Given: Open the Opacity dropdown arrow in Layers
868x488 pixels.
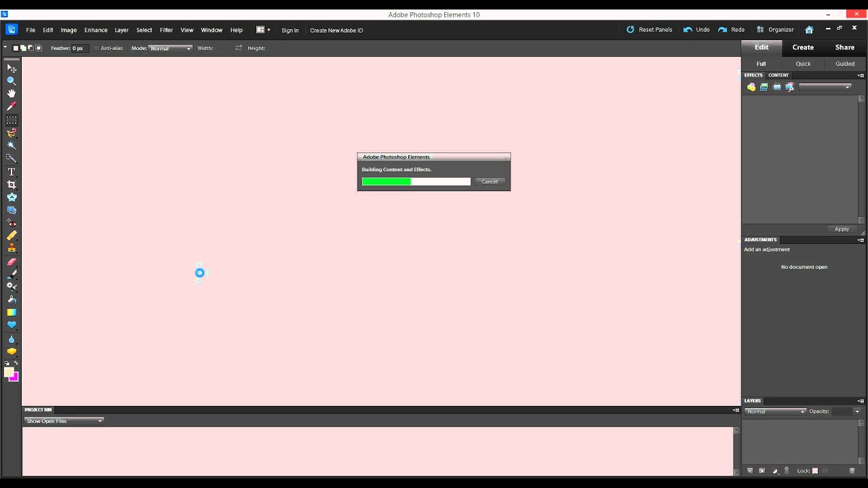Looking at the screenshot, I should point(857,411).
